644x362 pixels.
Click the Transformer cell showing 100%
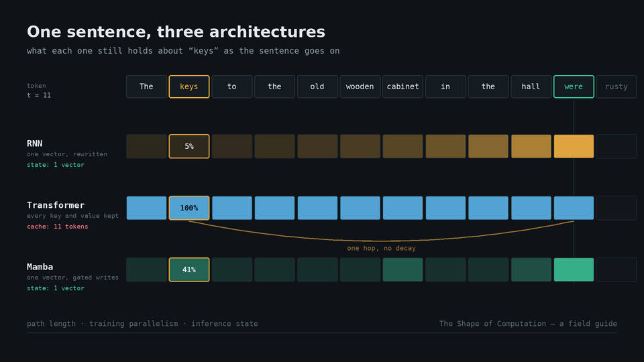click(x=189, y=208)
